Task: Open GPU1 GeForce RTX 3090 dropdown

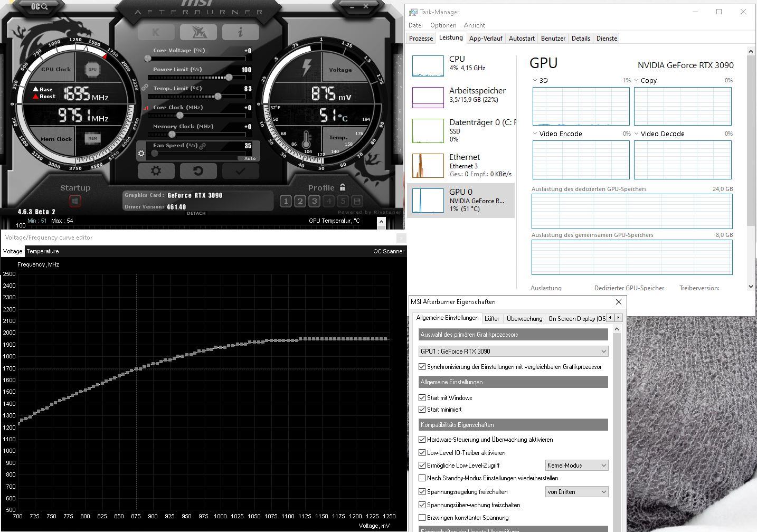Action: coord(513,351)
